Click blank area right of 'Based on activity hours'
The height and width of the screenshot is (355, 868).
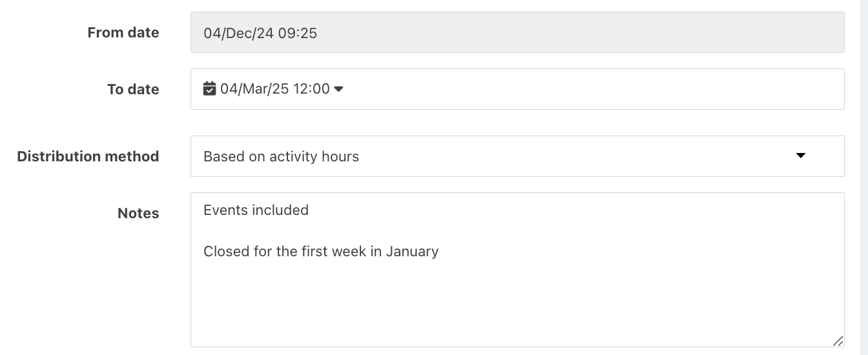tap(575, 156)
